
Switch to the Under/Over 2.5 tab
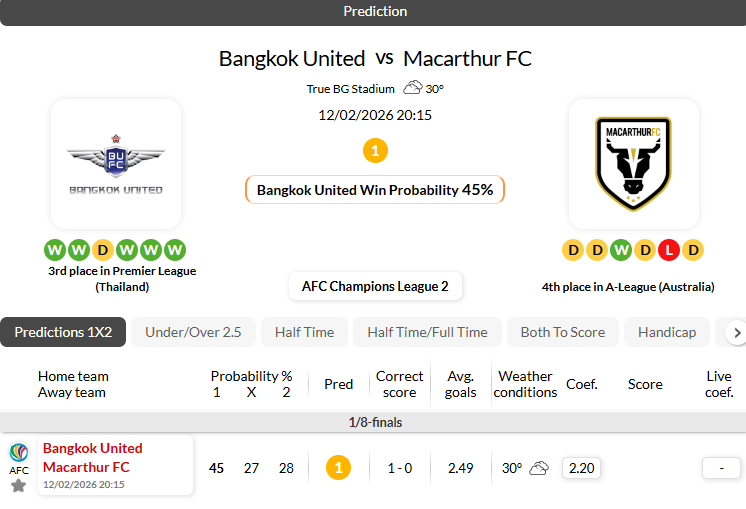click(193, 332)
